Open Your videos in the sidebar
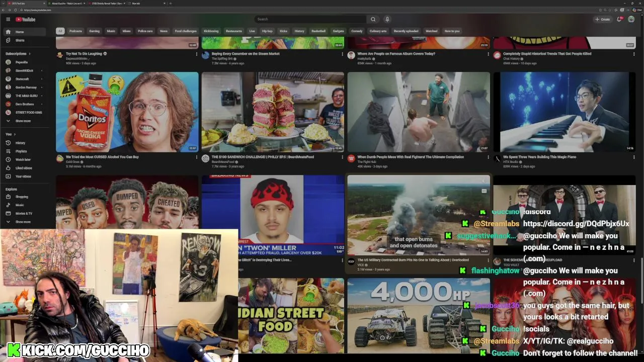644x362 pixels. coord(24,176)
